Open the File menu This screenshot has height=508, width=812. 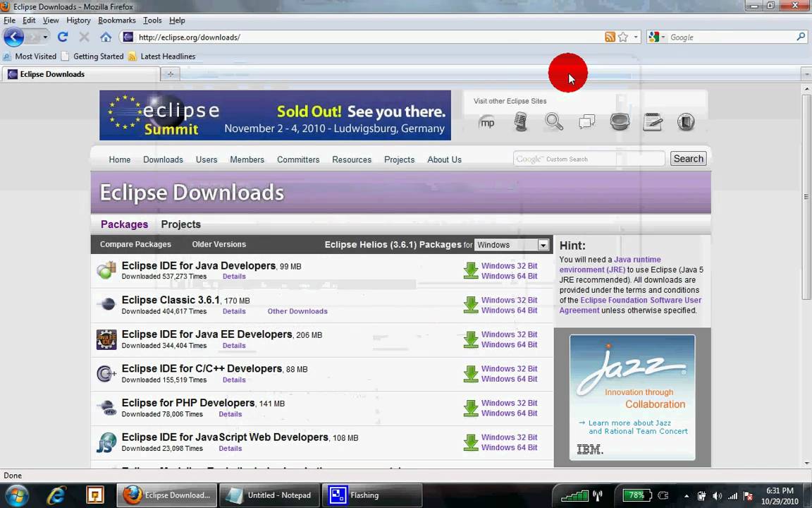(x=9, y=20)
